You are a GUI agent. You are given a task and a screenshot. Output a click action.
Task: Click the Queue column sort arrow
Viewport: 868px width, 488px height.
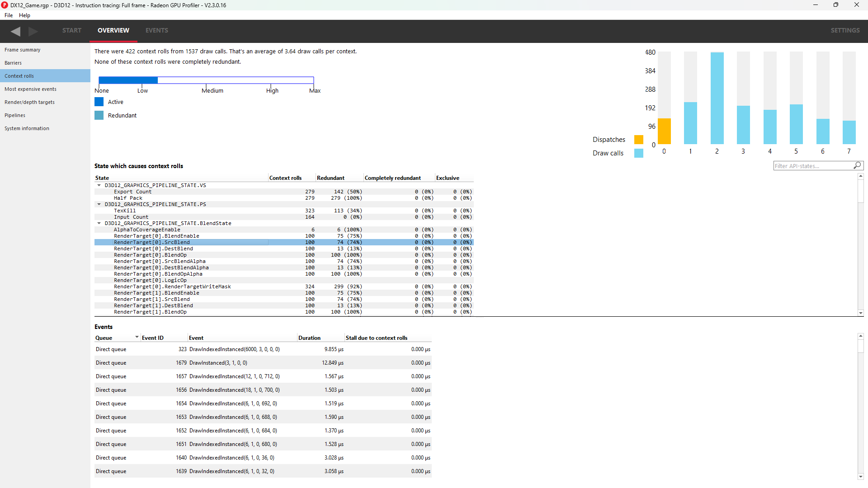(x=137, y=337)
